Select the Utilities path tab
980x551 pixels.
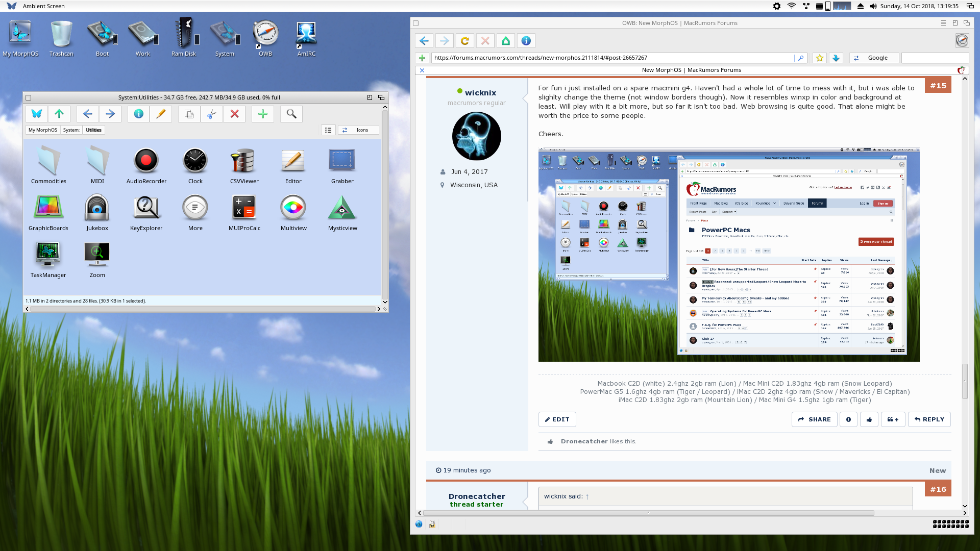[94, 130]
